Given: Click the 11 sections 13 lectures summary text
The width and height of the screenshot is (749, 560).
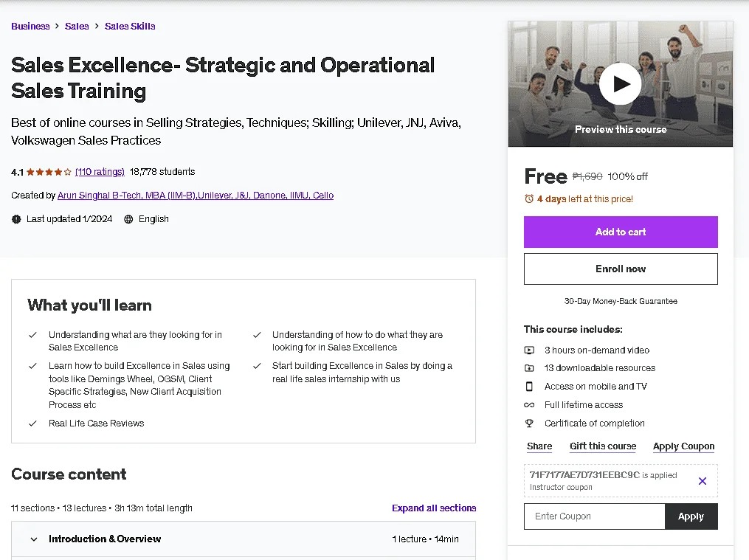Looking at the screenshot, I should point(102,508).
